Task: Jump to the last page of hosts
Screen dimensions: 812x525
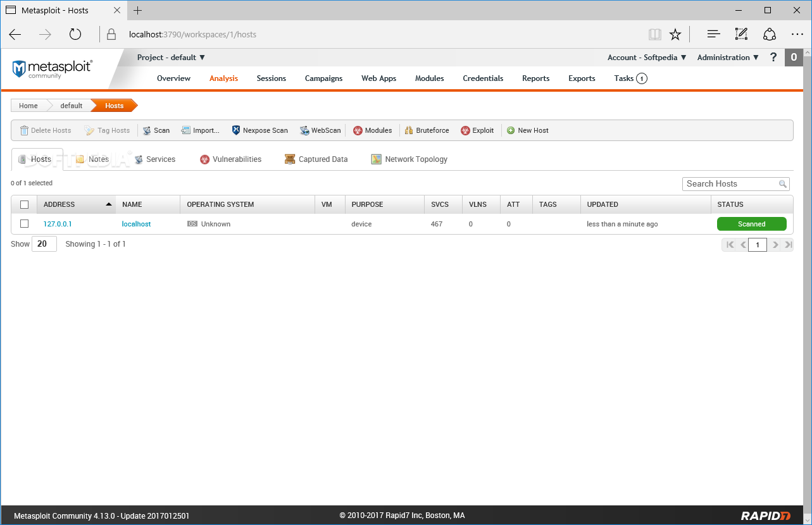Action: tap(788, 245)
